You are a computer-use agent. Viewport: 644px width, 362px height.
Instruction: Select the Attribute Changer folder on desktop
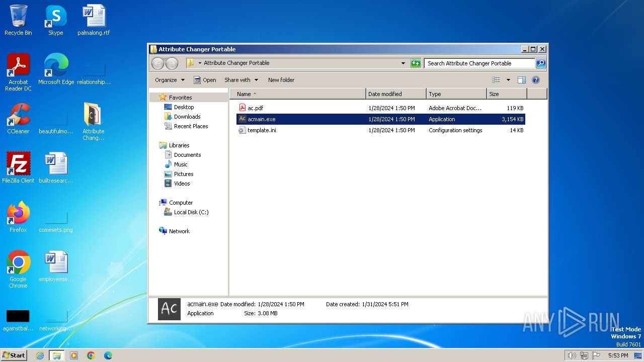click(x=94, y=121)
